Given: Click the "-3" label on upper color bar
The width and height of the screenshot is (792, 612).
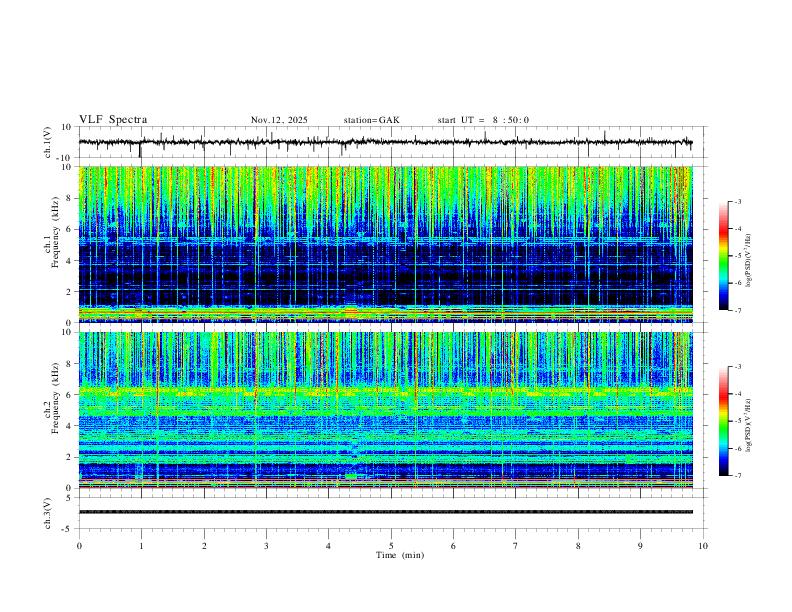Looking at the screenshot, I should click(x=737, y=201).
